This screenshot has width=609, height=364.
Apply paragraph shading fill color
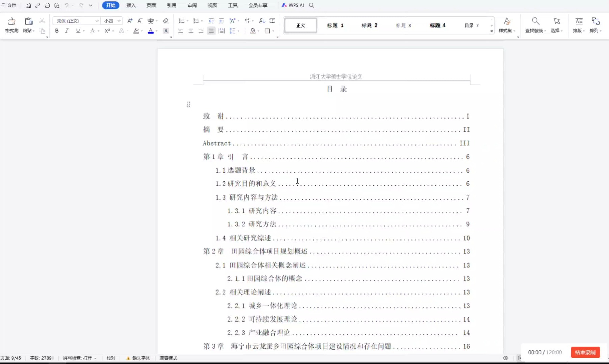253,31
